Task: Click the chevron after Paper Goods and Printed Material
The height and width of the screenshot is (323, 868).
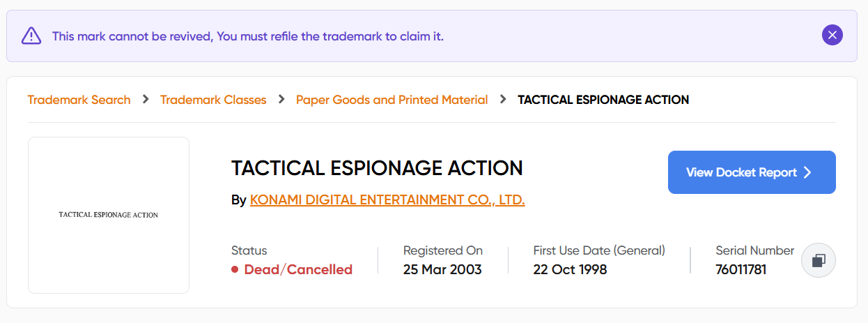Action: pyautogui.click(x=503, y=99)
